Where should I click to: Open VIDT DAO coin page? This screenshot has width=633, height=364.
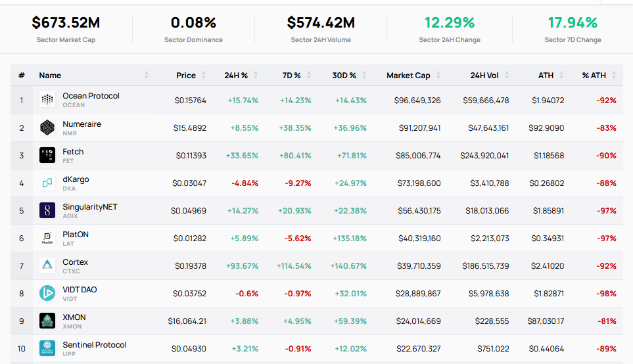80,290
